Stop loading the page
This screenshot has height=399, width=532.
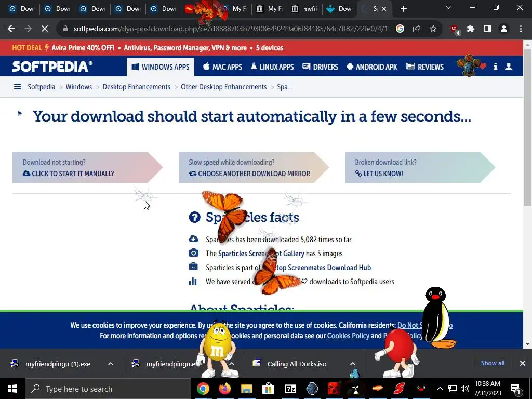(45, 29)
